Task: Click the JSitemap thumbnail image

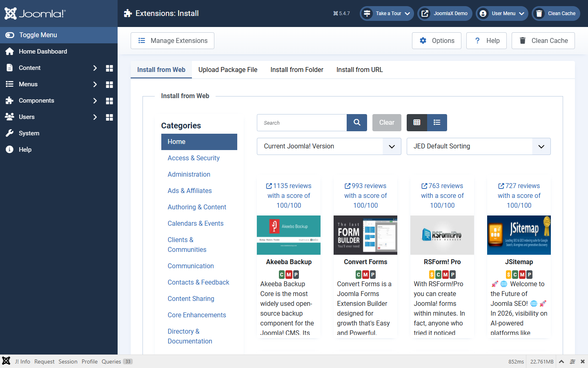Action: (519, 235)
